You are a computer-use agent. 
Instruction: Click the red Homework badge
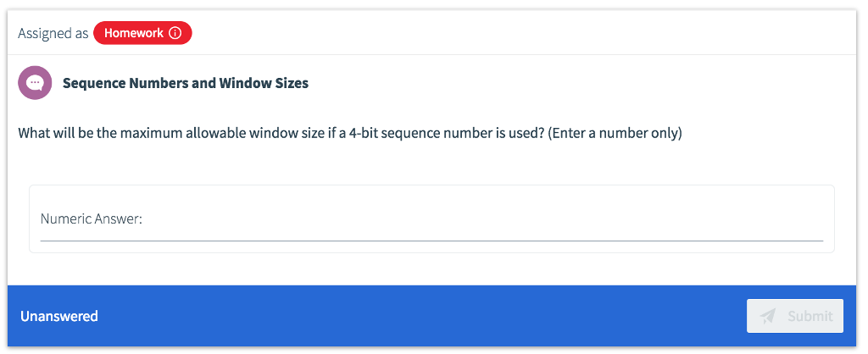coord(142,33)
